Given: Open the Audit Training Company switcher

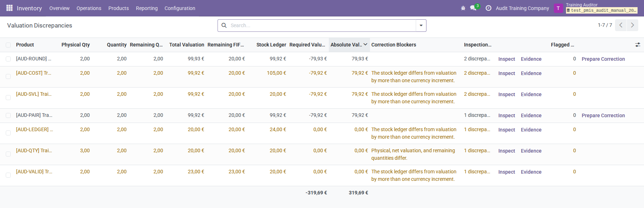Looking at the screenshot, I should [x=522, y=8].
